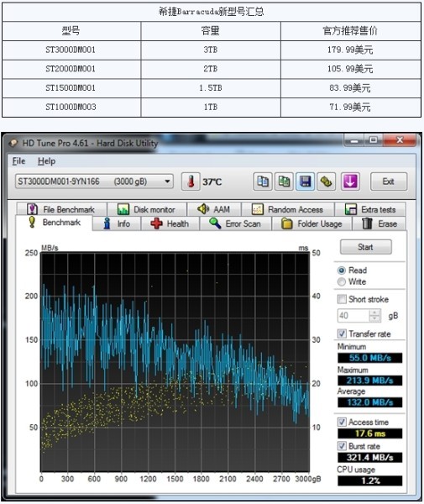Toggle the Transfer rate checkbox
Viewport: 424px width, 504px height.
pyautogui.click(x=342, y=333)
